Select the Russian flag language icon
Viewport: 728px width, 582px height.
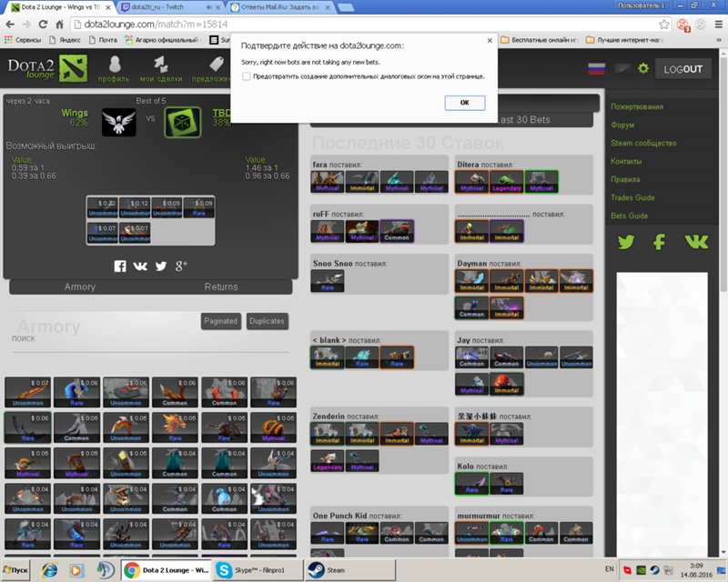597,69
